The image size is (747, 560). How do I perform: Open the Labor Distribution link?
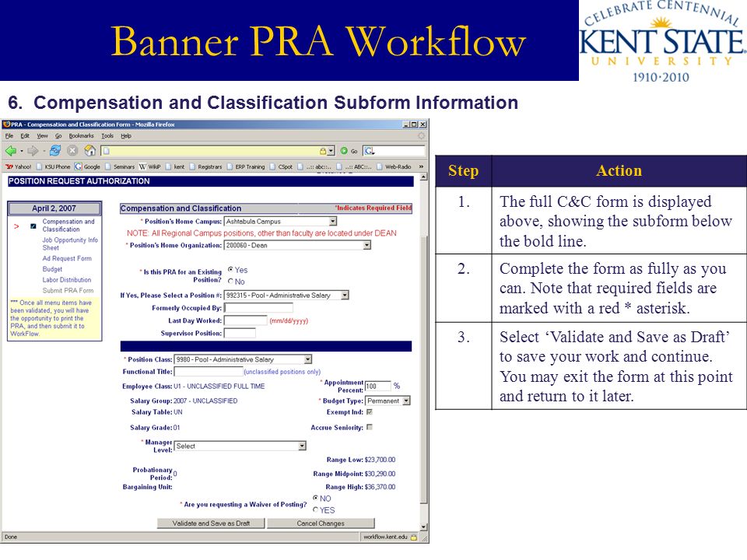[67, 280]
